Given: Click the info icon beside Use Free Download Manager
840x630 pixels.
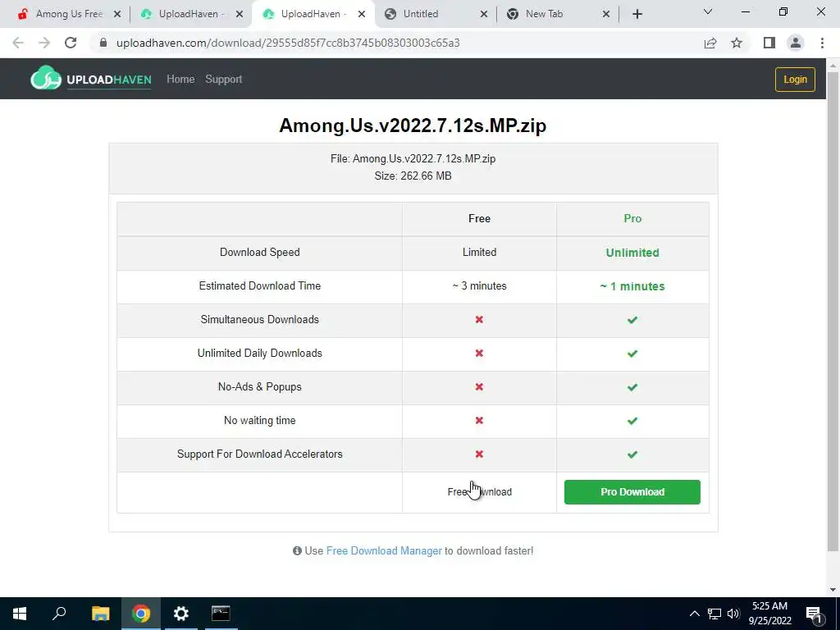Looking at the screenshot, I should click(297, 550).
